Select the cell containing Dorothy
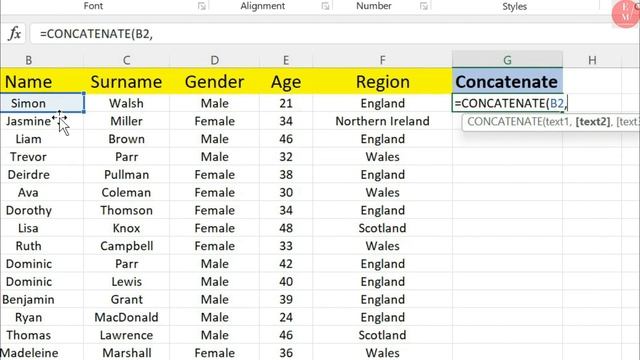The image size is (640, 360). click(42, 210)
